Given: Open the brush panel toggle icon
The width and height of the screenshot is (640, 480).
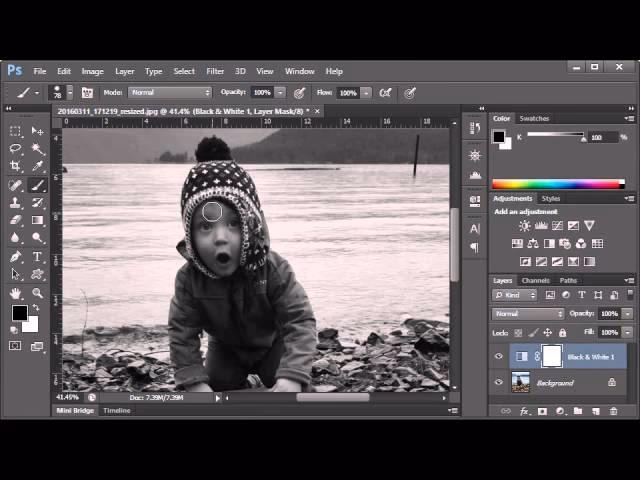Looking at the screenshot, I should pyautogui.click(x=87, y=93).
